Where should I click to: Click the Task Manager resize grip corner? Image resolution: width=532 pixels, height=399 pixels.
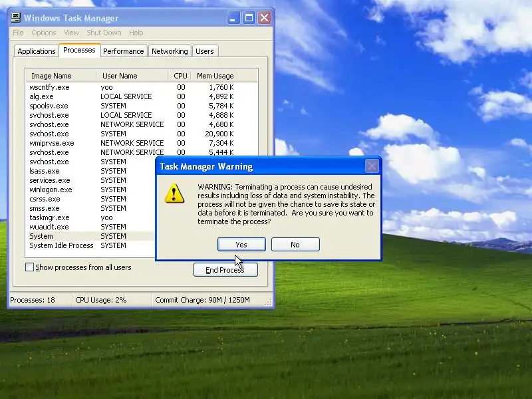(x=269, y=302)
